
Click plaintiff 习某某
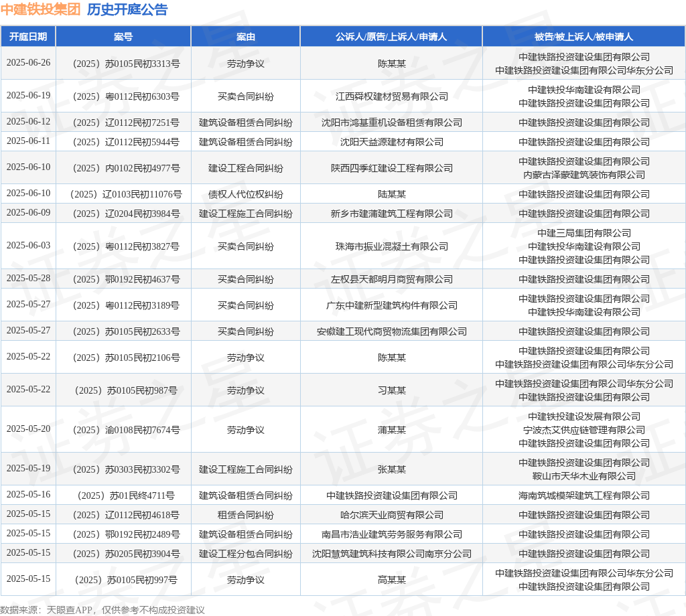pos(391,390)
